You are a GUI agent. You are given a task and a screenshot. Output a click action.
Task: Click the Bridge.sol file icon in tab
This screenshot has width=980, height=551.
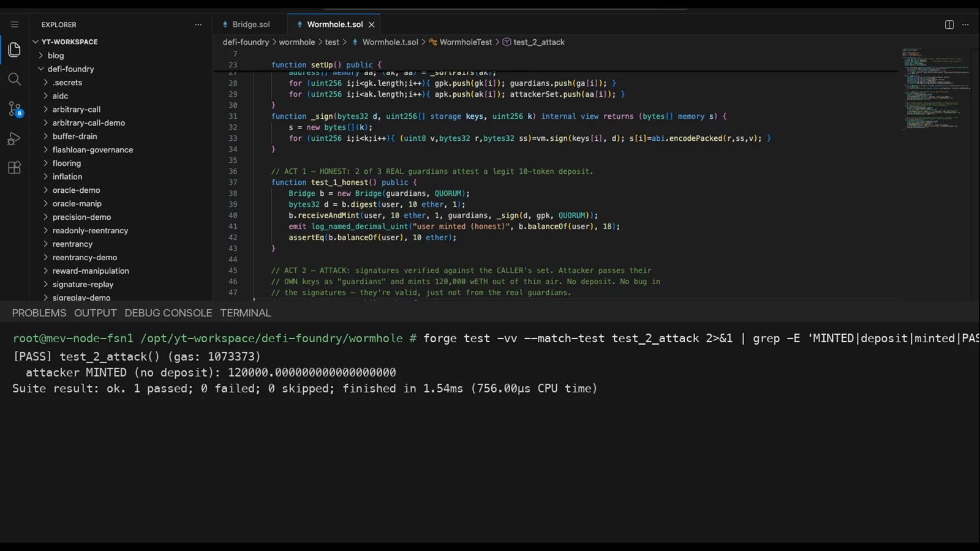click(x=225, y=24)
